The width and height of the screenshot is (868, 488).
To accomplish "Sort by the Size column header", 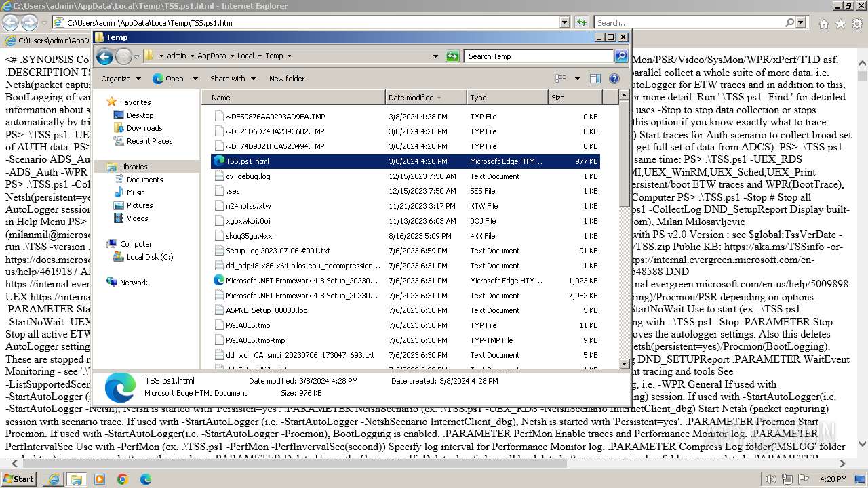I will point(574,98).
